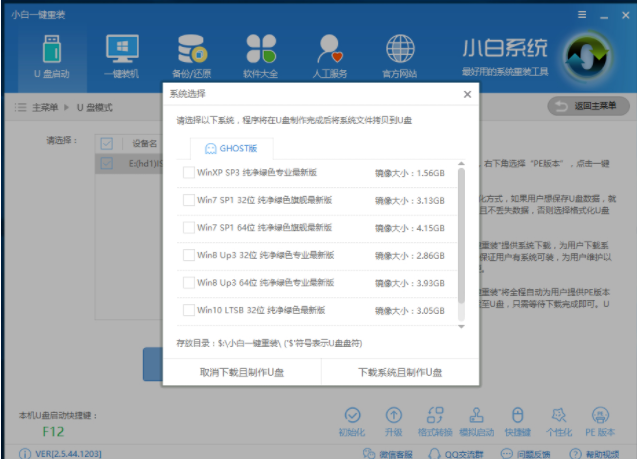Enable the Win8 Up3 64位 checkbox
Screen dimensions: 637x459
[x=189, y=283]
